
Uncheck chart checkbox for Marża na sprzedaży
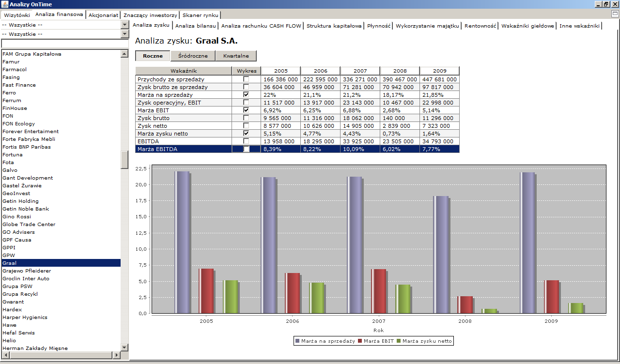point(246,94)
